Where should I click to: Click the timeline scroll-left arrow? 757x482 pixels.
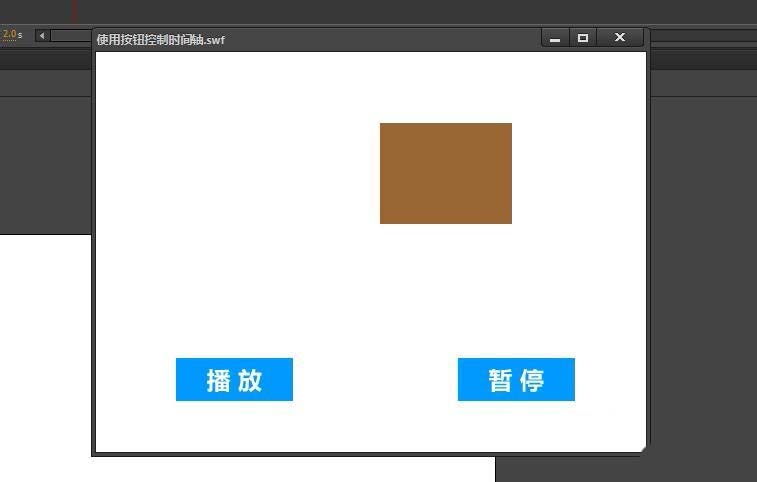[x=42, y=35]
